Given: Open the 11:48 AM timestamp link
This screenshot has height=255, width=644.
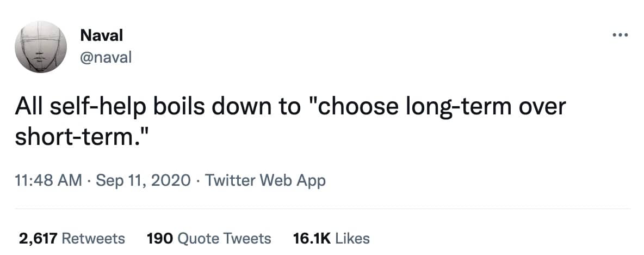Looking at the screenshot, I should 49,179.
